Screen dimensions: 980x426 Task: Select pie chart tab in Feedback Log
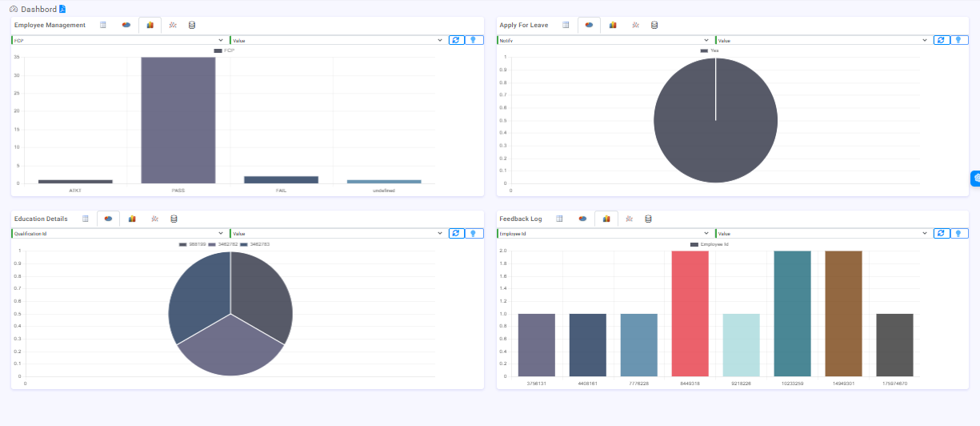582,219
